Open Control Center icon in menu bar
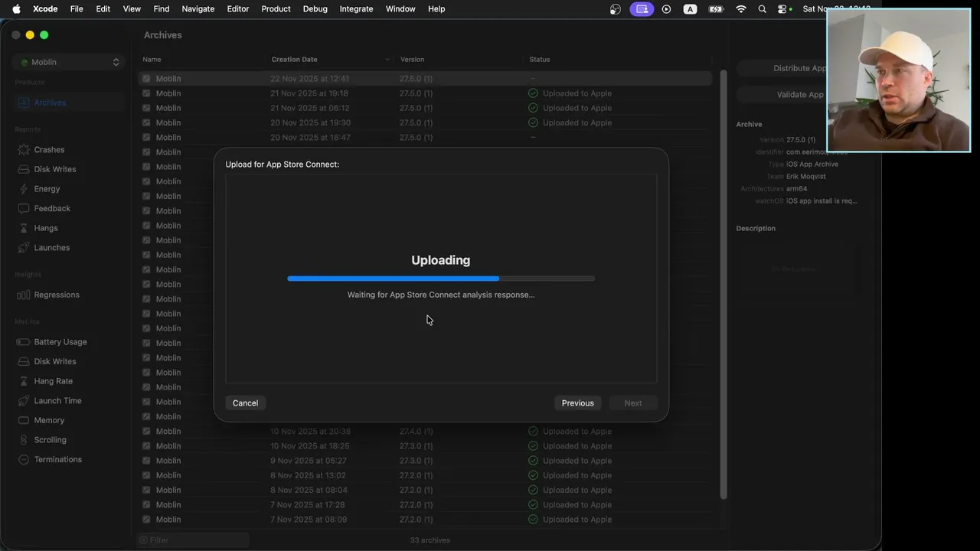This screenshot has height=551, width=980. pyautogui.click(x=783, y=9)
